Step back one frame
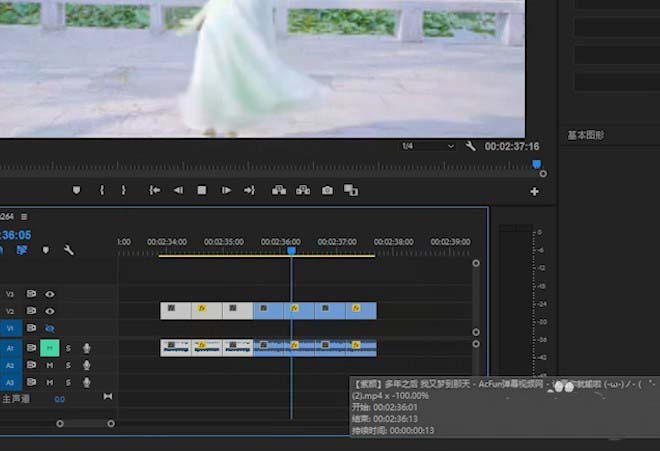This screenshot has width=660, height=451. point(178,190)
